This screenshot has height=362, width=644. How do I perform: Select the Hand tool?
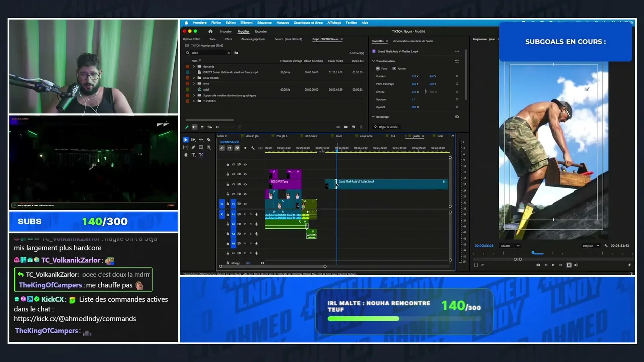pos(186,155)
